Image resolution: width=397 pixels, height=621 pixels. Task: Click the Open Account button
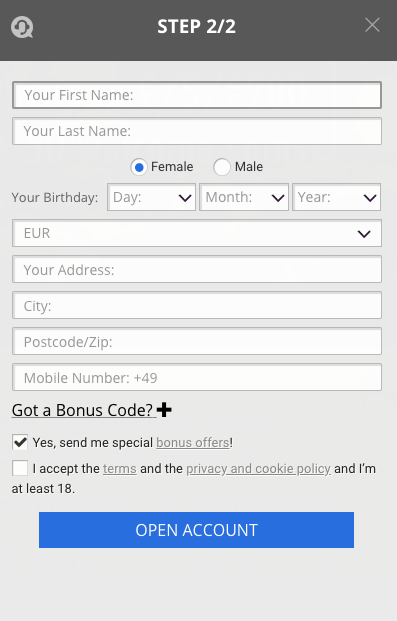197,530
